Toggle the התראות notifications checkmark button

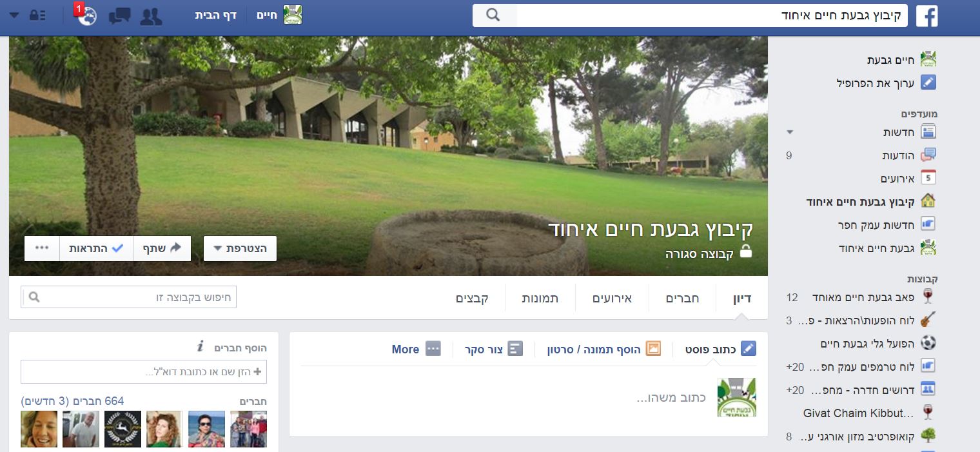click(x=97, y=248)
